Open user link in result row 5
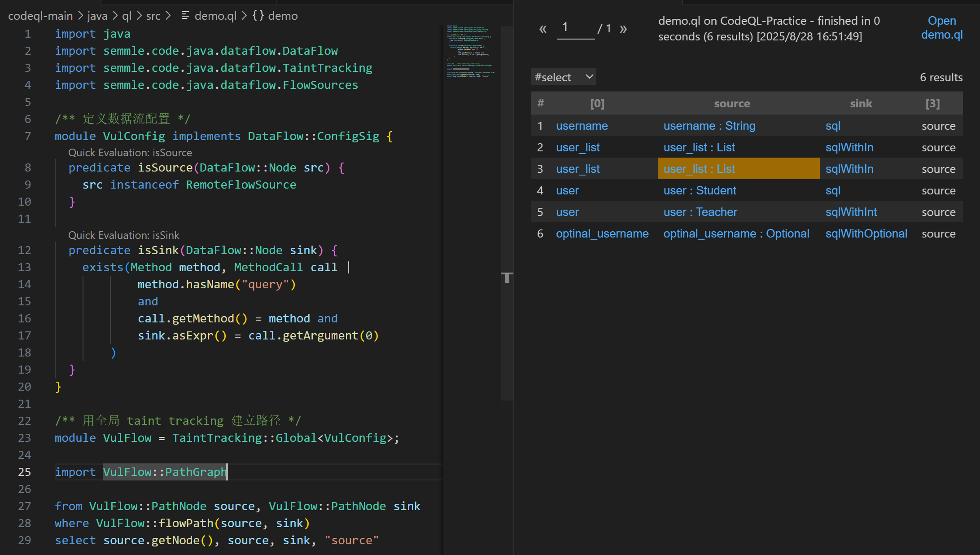This screenshot has height=555, width=980. pyautogui.click(x=567, y=212)
